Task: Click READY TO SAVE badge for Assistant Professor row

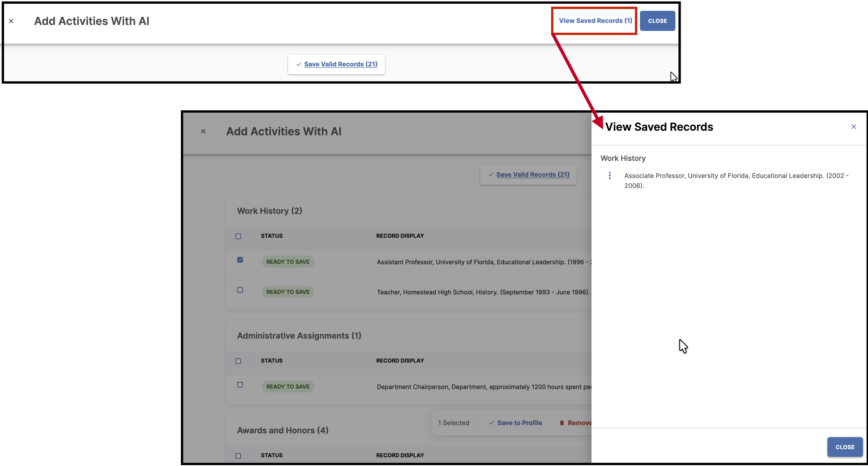Action: pos(288,262)
